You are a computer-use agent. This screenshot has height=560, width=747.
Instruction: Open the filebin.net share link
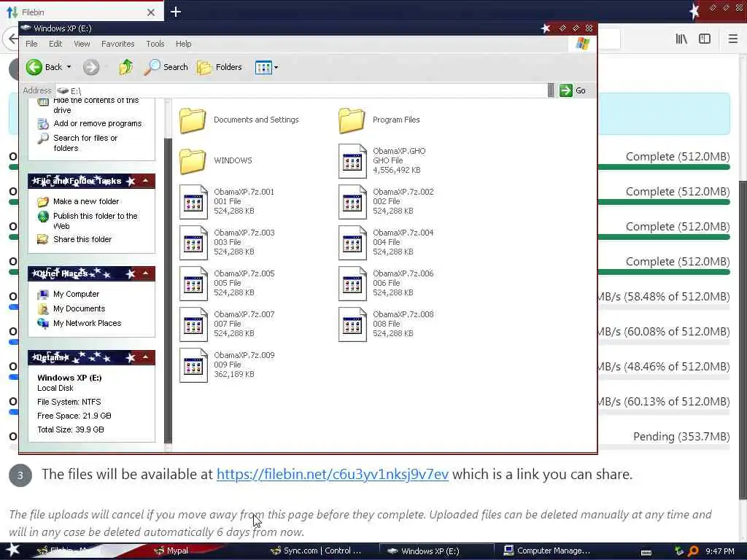[333, 474]
